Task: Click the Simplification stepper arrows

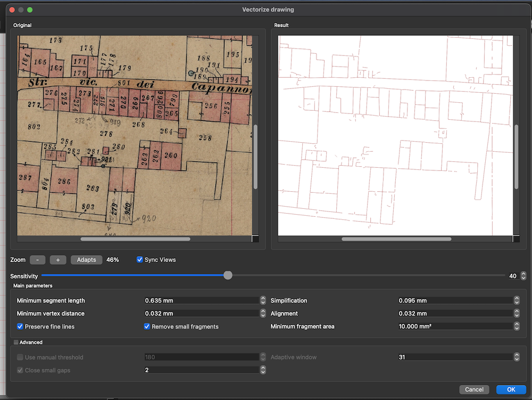Action: click(517, 300)
